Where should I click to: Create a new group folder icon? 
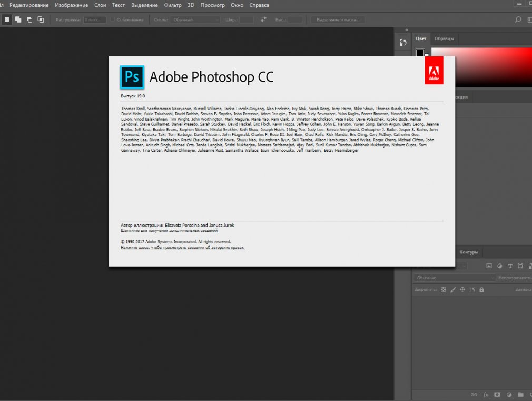520,395
